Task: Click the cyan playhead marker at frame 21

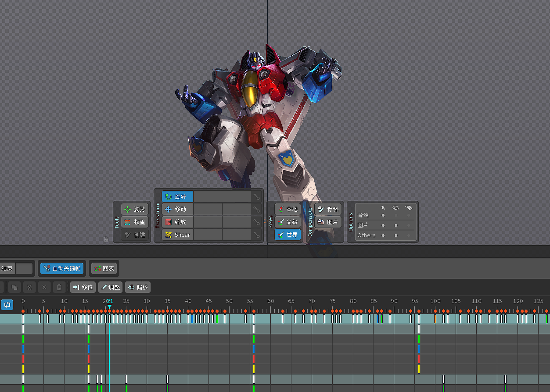Action: pyautogui.click(x=109, y=306)
